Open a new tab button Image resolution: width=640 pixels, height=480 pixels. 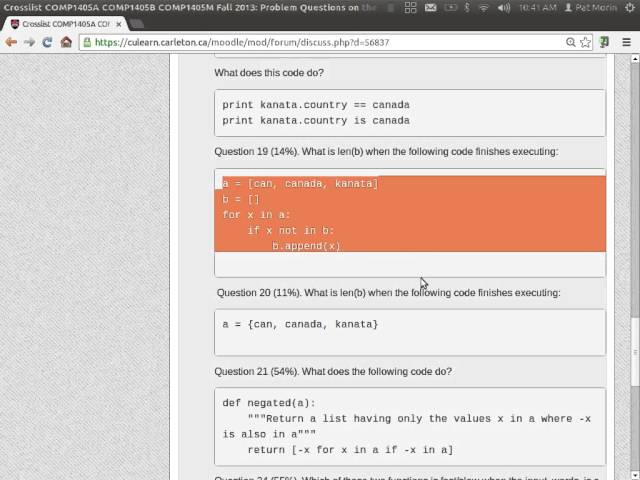tap(137, 24)
